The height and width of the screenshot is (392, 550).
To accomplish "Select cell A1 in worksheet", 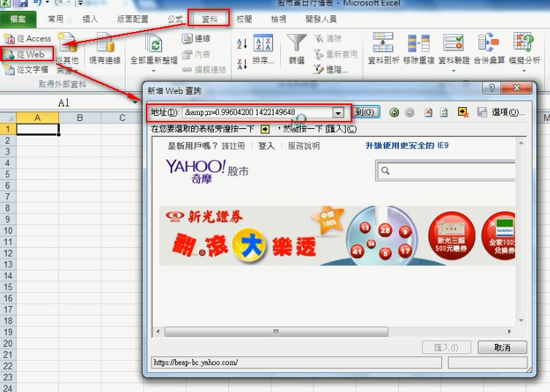I will (x=37, y=129).
